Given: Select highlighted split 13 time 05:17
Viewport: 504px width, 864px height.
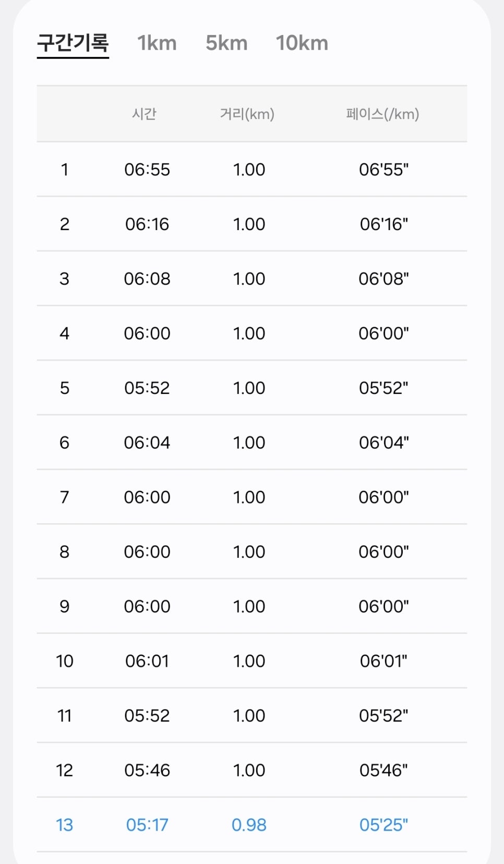Looking at the screenshot, I should click(147, 825).
